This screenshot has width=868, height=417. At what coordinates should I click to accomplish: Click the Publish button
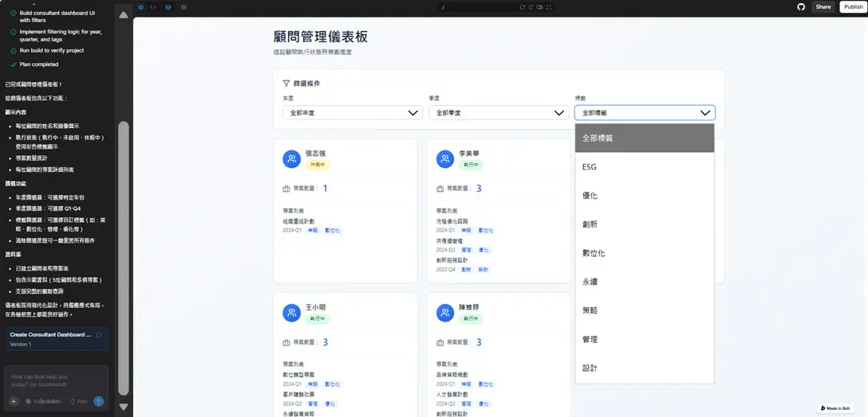(853, 6)
